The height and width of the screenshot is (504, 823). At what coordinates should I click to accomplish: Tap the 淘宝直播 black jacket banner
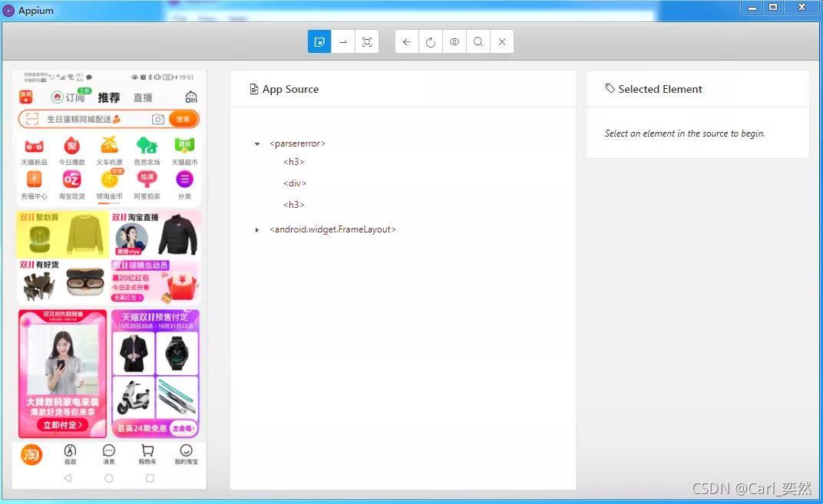point(155,235)
